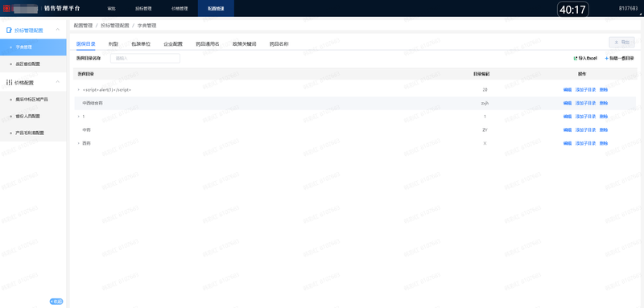Click 添加子目录 for the 中药 ZY row
This screenshot has width=644, height=308.
(x=585, y=130)
